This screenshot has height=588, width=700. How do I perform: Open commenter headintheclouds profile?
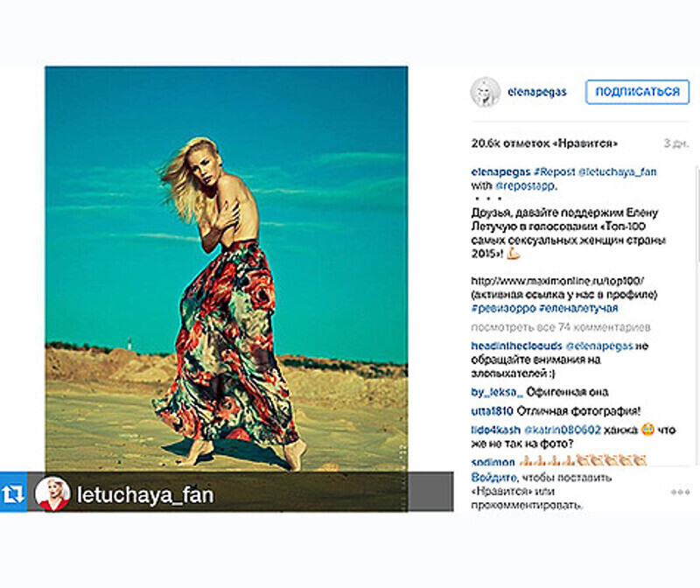tap(516, 346)
